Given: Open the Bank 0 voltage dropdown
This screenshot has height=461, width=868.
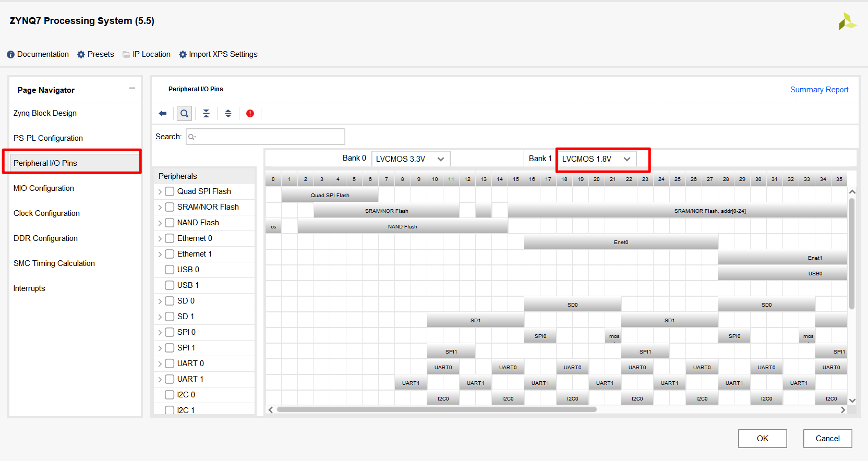Looking at the screenshot, I should [411, 159].
